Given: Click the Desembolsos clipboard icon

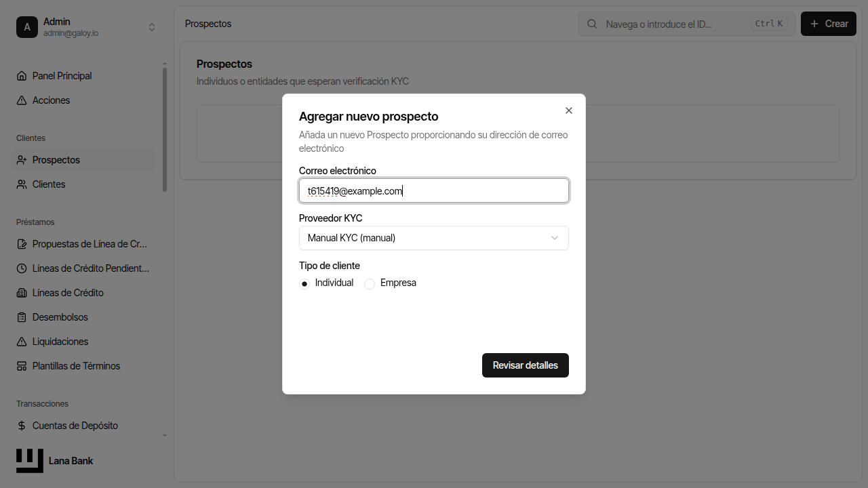Looking at the screenshot, I should point(22,317).
